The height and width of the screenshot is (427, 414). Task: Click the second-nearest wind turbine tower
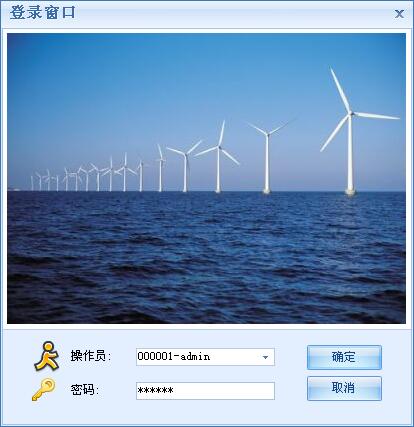pyautogui.click(x=267, y=164)
